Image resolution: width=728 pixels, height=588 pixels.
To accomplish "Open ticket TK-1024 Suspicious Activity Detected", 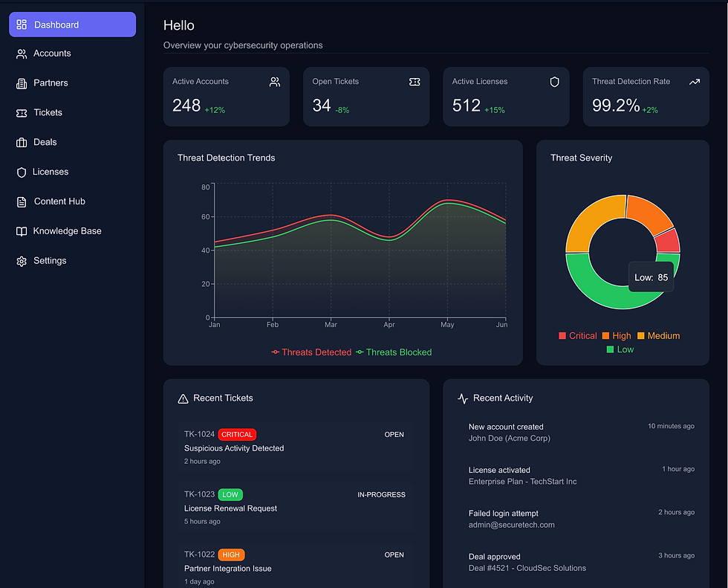I will (x=296, y=448).
